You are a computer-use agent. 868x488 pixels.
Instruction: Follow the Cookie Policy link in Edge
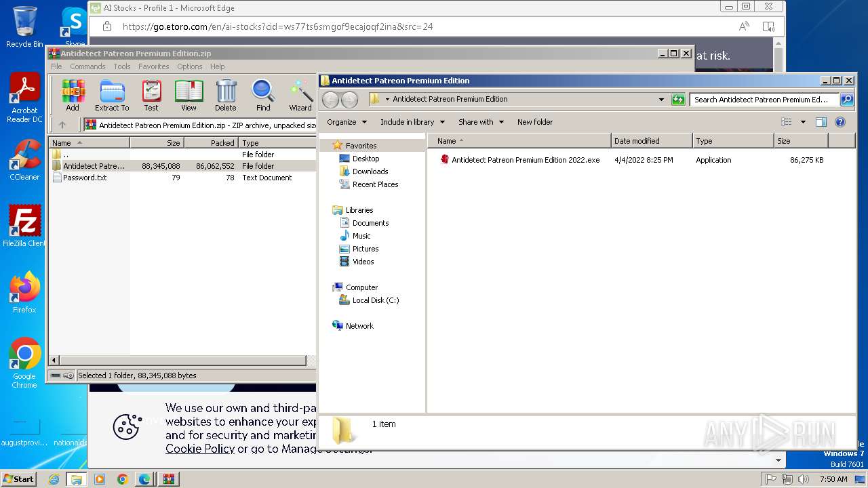200,449
